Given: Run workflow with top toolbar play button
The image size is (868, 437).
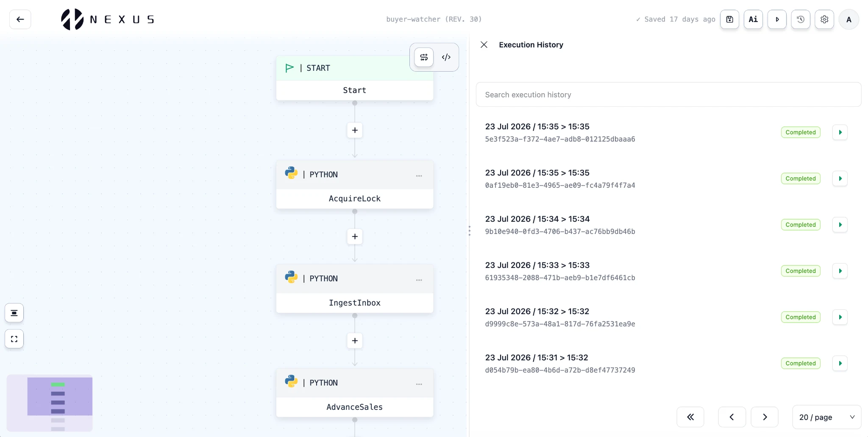Looking at the screenshot, I should click(777, 19).
